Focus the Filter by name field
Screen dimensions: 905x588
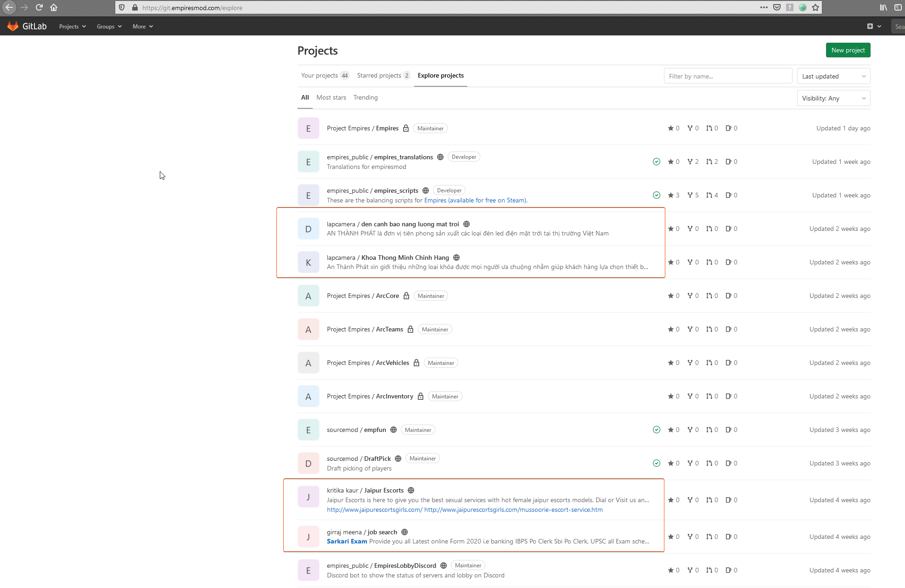[x=728, y=76]
